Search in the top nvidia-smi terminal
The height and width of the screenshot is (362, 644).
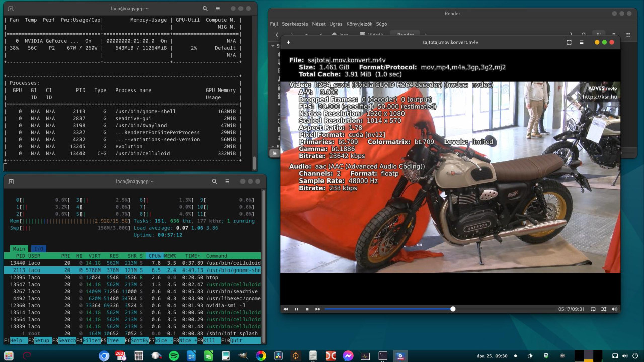point(205,9)
